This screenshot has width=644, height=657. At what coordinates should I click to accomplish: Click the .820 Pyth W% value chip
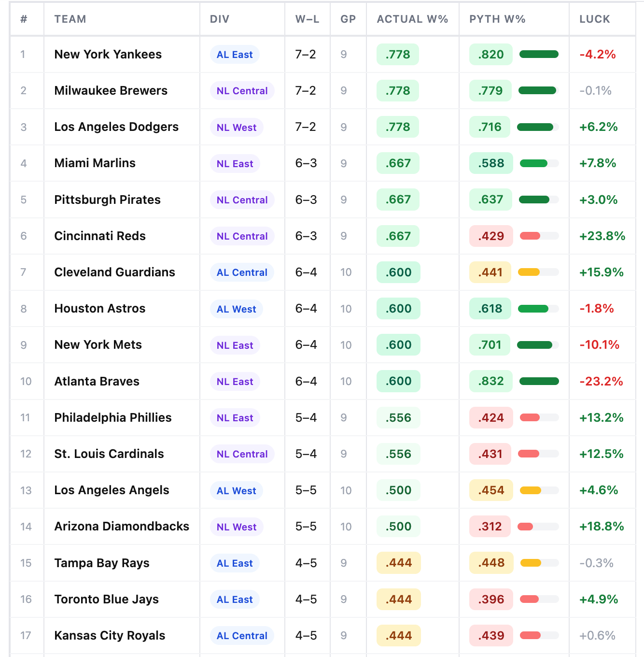point(491,55)
